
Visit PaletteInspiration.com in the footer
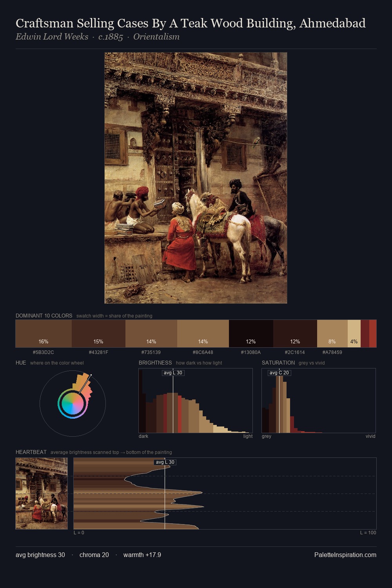point(345,555)
